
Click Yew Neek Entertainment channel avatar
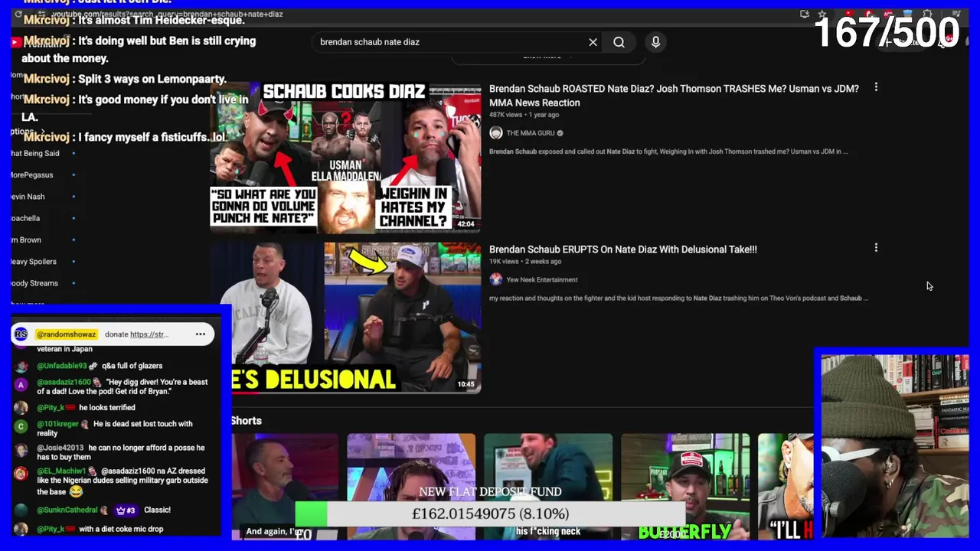click(x=496, y=279)
